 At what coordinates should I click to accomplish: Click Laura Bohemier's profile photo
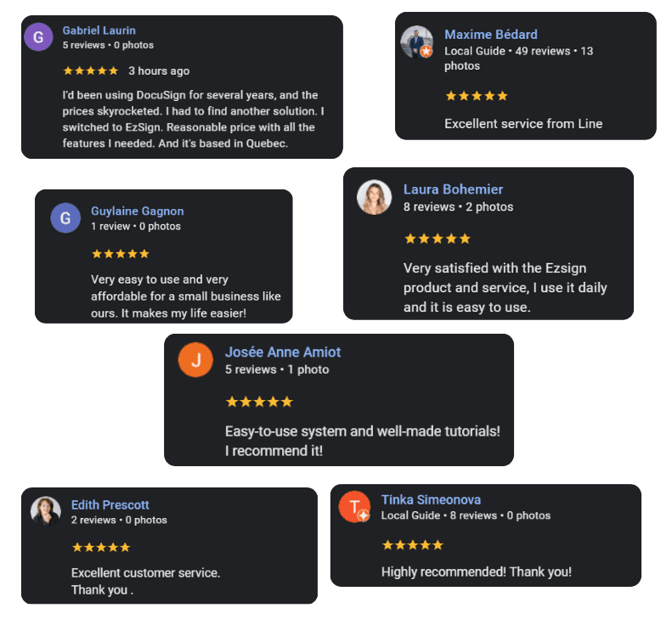[374, 197]
